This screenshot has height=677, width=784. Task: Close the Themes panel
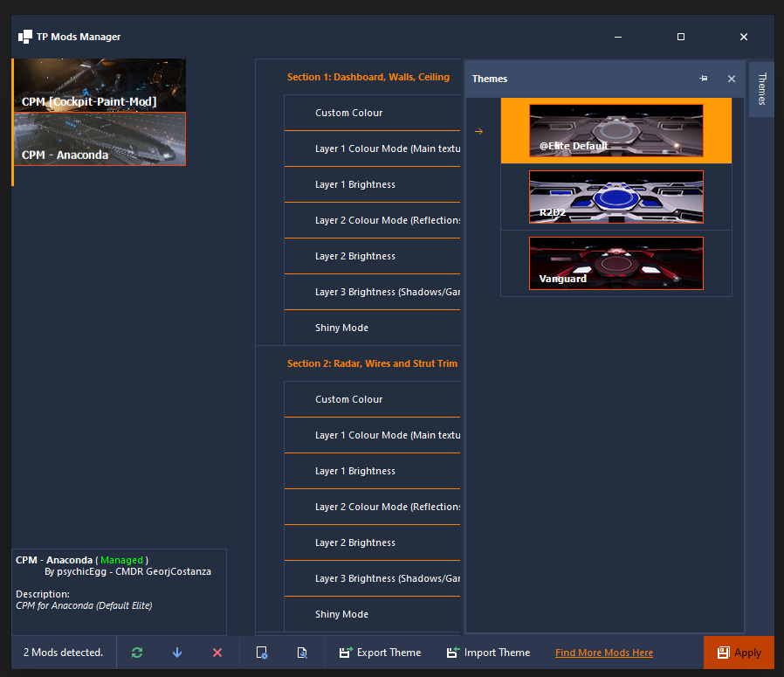[x=732, y=79]
